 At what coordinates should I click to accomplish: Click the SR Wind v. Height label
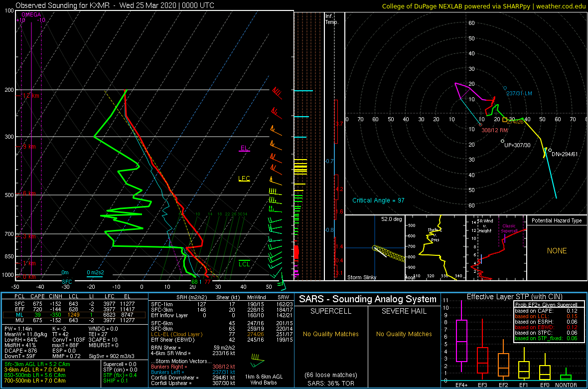pyautogui.click(x=484, y=225)
